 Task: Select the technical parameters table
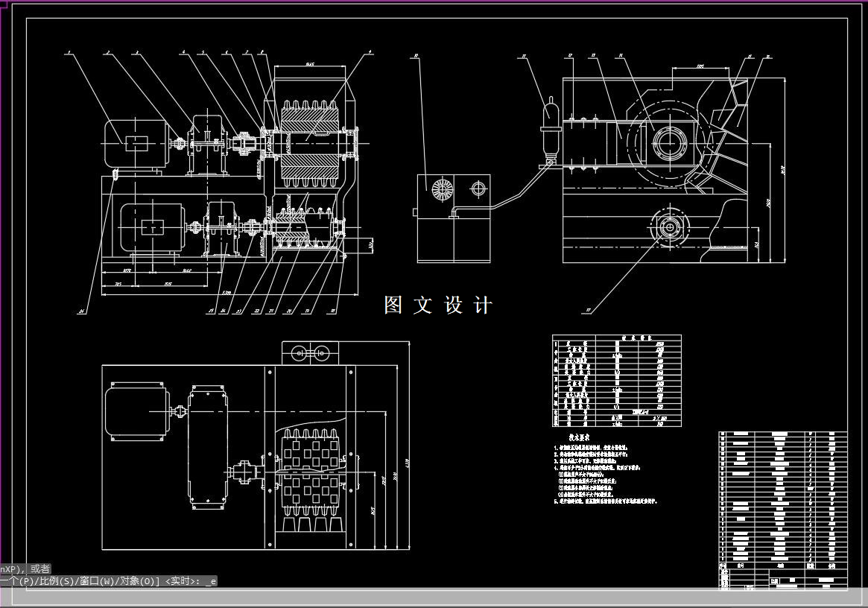click(x=615, y=380)
